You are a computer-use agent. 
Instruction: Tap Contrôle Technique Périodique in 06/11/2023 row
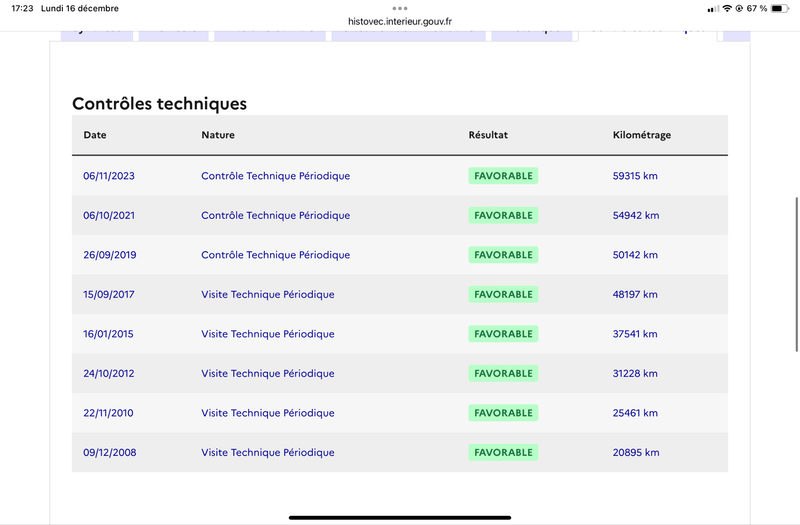point(276,176)
